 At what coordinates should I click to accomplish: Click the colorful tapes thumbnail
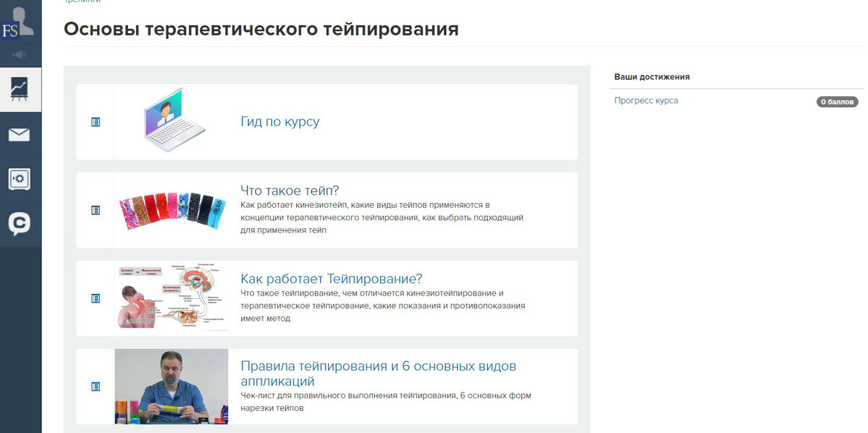172,211
